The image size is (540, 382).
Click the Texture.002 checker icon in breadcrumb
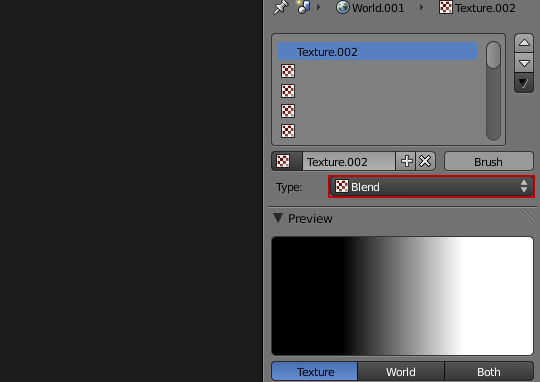pos(446,7)
